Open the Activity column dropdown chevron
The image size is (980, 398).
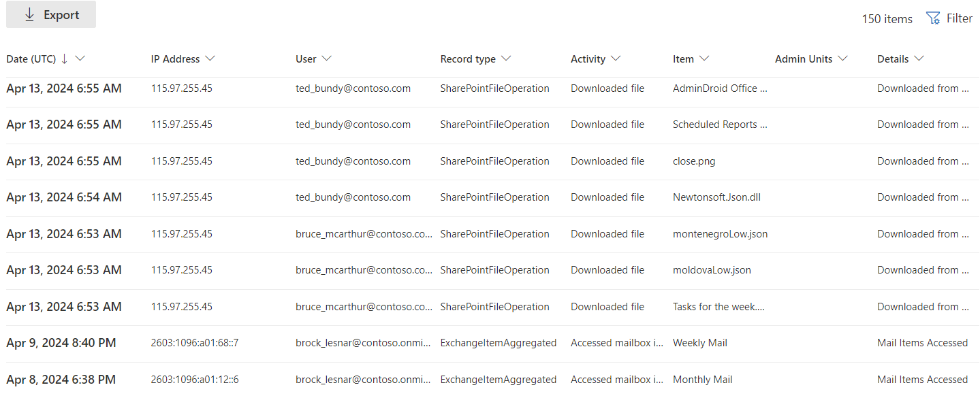click(616, 59)
